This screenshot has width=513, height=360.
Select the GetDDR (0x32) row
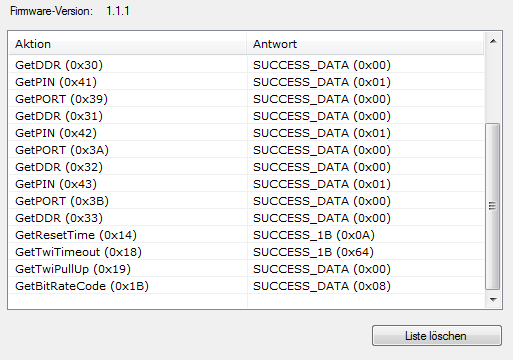point(247,167)
